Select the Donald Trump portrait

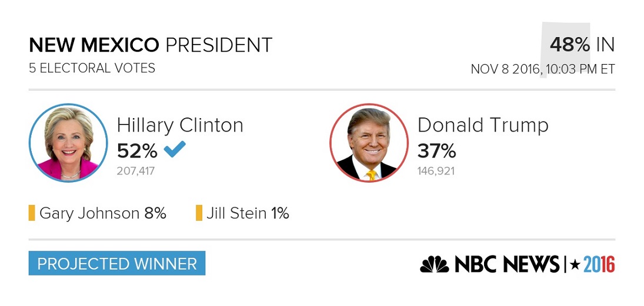(x=369, y=143)
